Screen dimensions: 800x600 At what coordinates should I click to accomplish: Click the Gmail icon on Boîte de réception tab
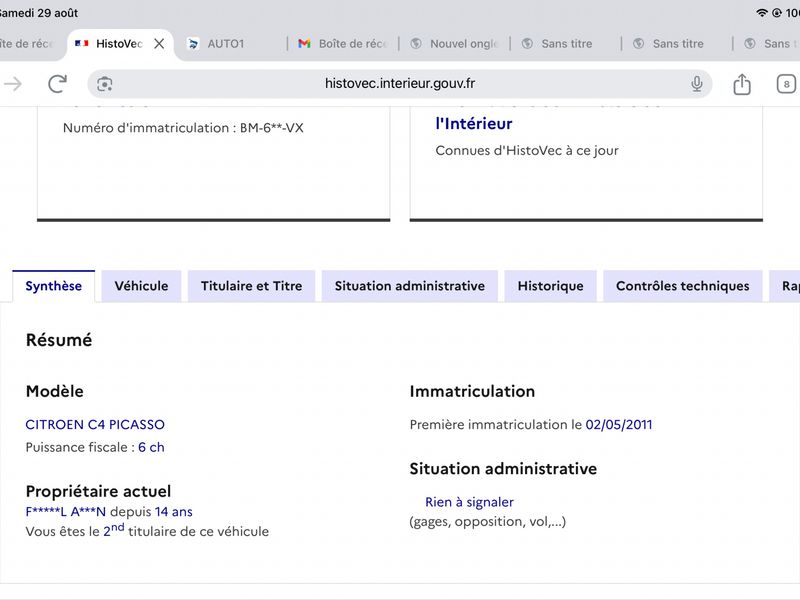pos(305,44)
